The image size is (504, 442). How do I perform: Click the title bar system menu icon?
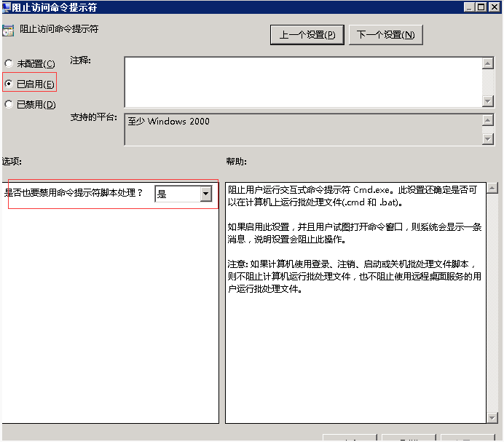point(7,7)
